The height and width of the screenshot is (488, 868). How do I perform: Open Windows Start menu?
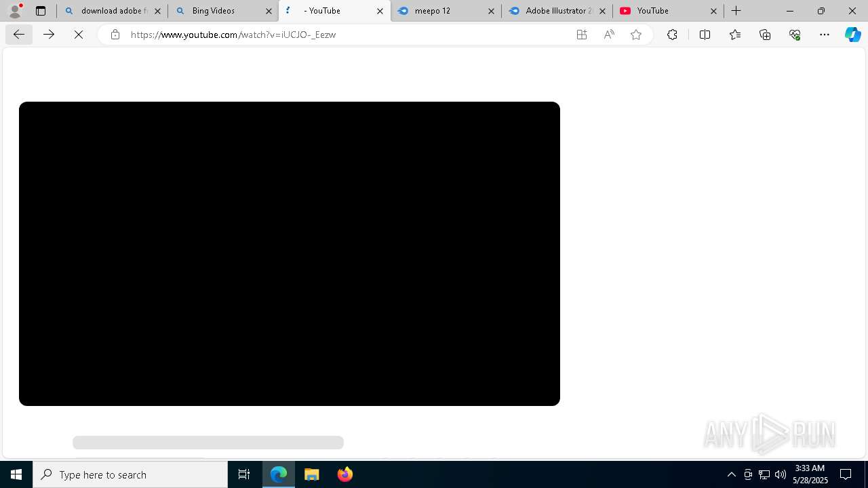pos(16,474)
